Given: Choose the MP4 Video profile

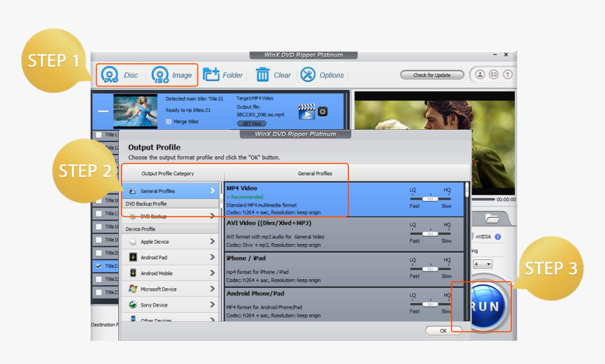Looking at the screenshot, I should pos(344,200).
